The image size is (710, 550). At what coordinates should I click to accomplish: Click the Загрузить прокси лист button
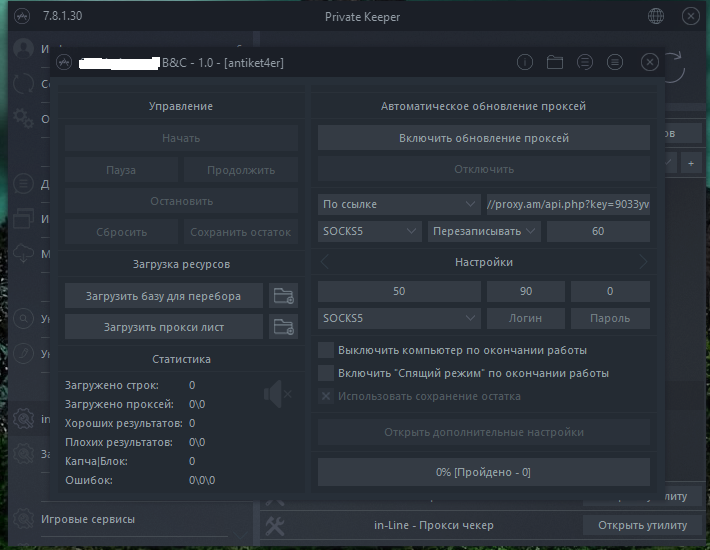[x=164, y=327]
